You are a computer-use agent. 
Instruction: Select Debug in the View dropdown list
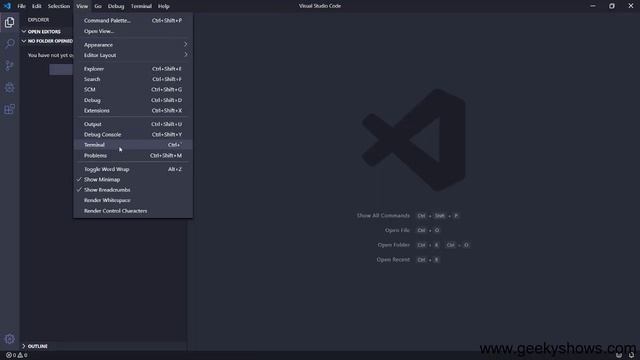tap(133, 100)
